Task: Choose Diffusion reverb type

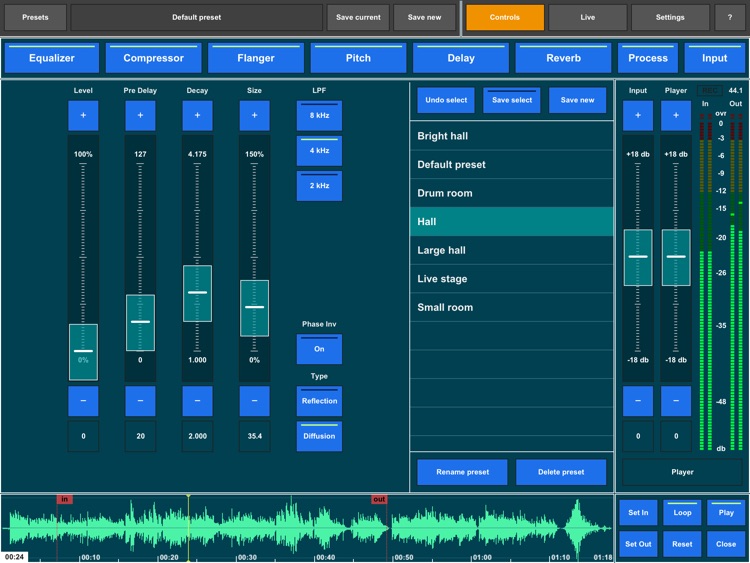Action: (x=319, y=436)
